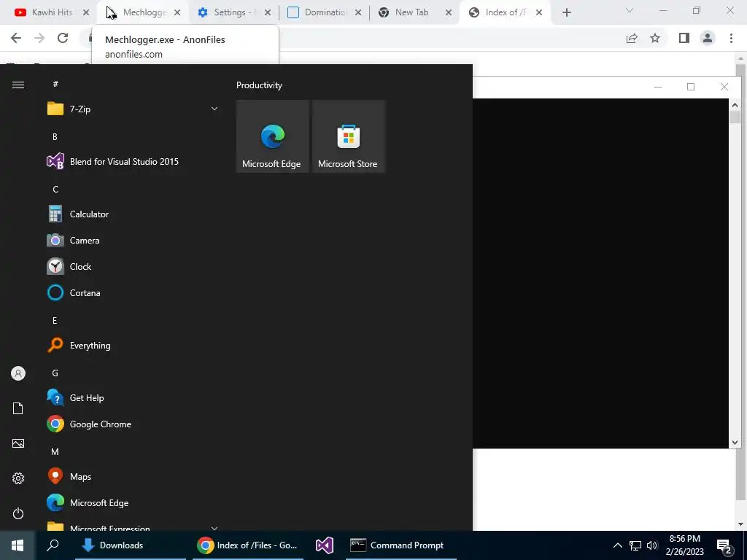The width and height of the screenshot is (747, 560).
Task: Click the Productivity group header
Action: (259, 85)
